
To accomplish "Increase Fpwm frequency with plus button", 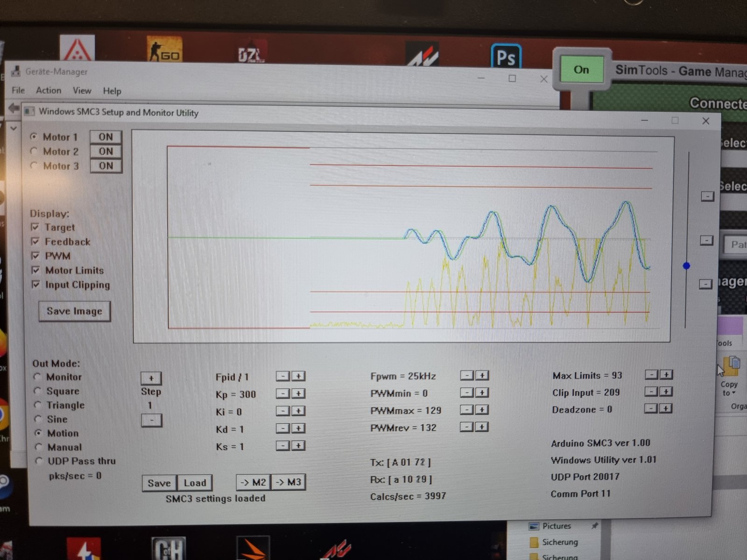I will coord(482,375).
